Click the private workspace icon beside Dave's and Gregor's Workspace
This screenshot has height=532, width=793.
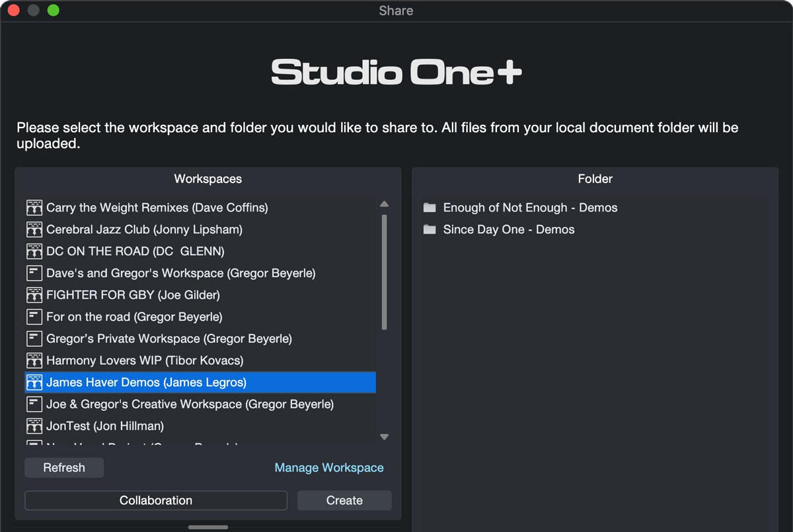(34, 273)
